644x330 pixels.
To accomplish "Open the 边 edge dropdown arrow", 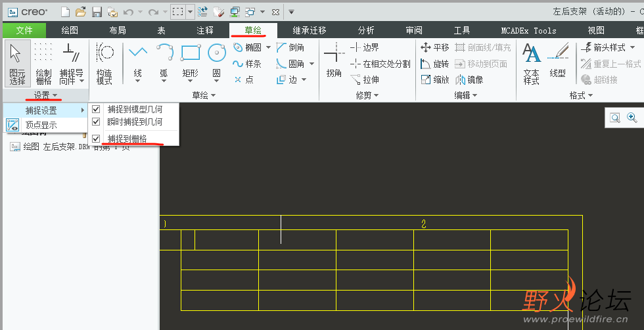I will (304, 80).
